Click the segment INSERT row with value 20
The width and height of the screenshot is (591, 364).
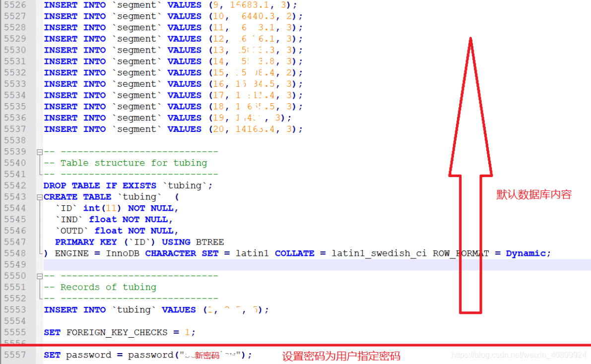pos(173,129)
